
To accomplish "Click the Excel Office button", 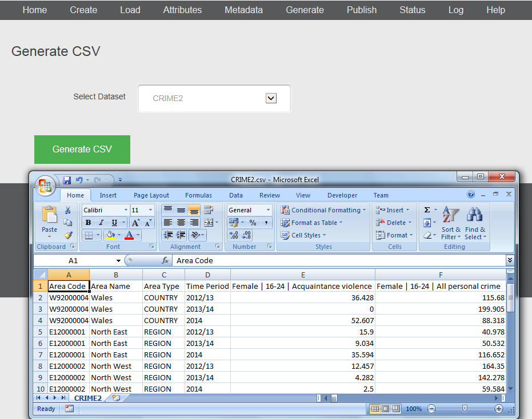I will tap(45, 186).
